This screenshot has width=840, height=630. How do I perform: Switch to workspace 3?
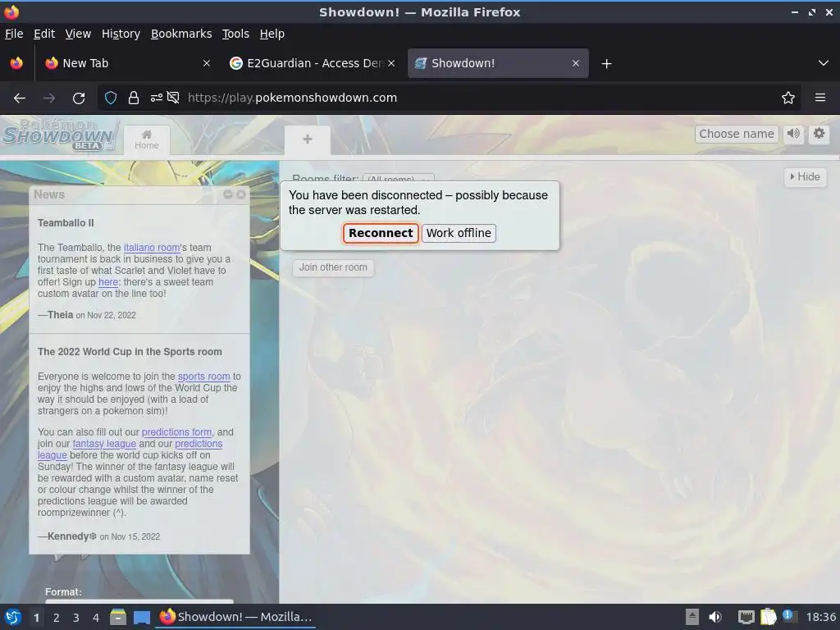(x=76, y=618)
